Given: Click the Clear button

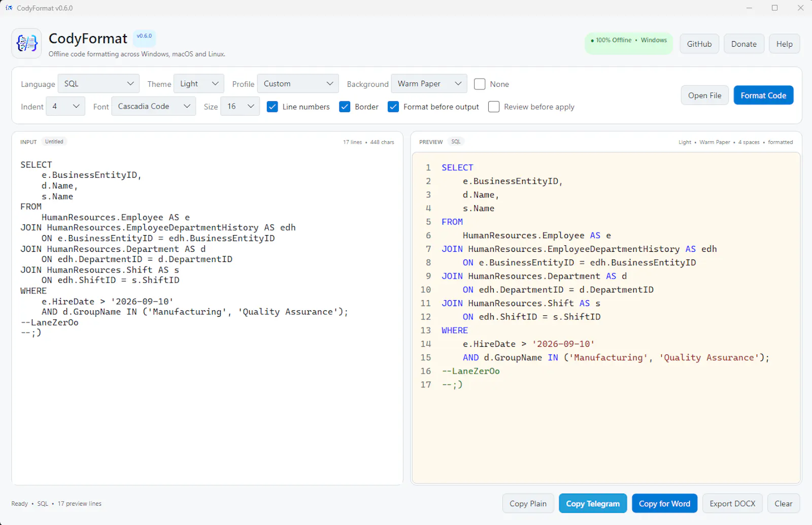Looking at the screenshot, I should (x=784, y=503).
